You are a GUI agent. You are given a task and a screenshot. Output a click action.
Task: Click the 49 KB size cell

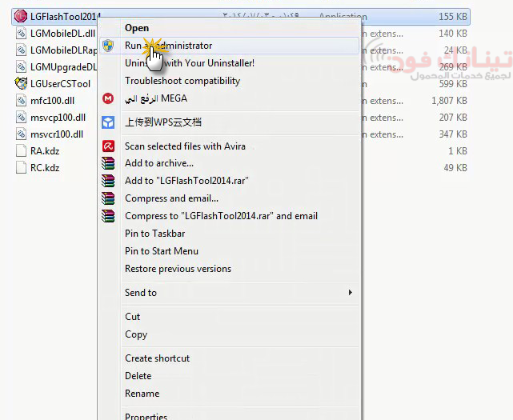point(455,168)
